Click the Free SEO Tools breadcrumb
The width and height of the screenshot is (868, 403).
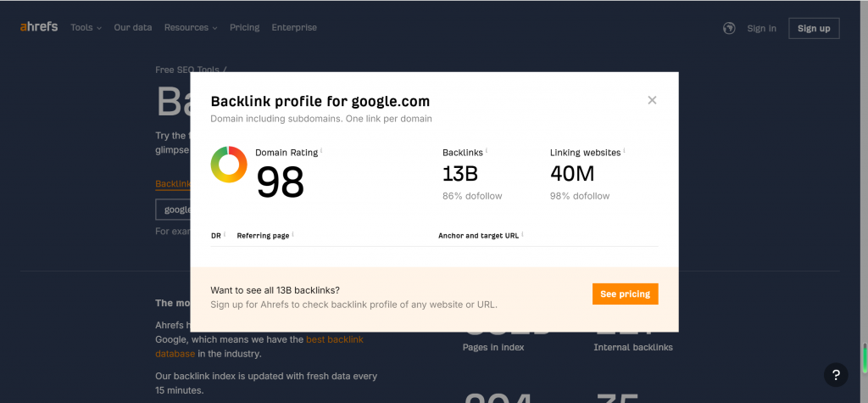click(188, 70)
